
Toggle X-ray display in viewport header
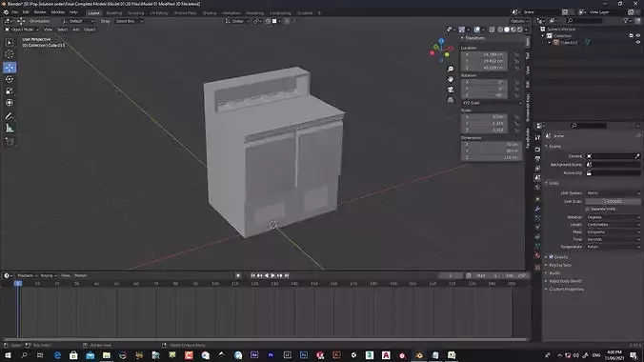[492, 30]
